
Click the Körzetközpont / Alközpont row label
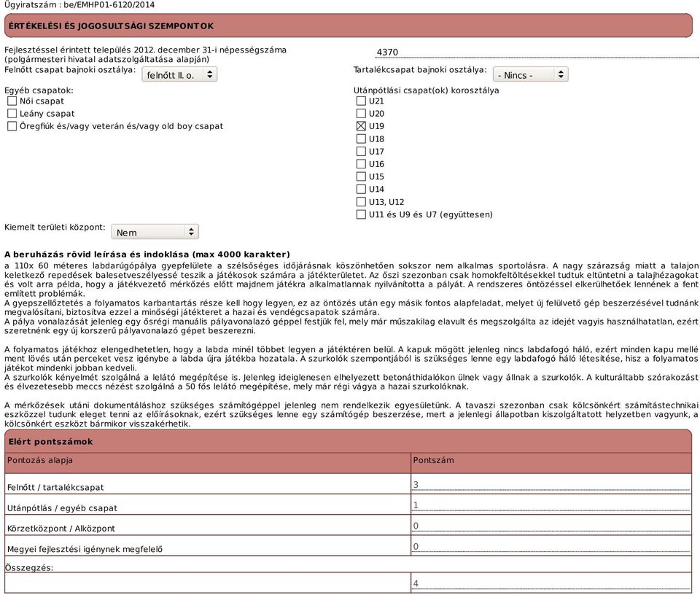pyautogui.click(x=61, y=529)
